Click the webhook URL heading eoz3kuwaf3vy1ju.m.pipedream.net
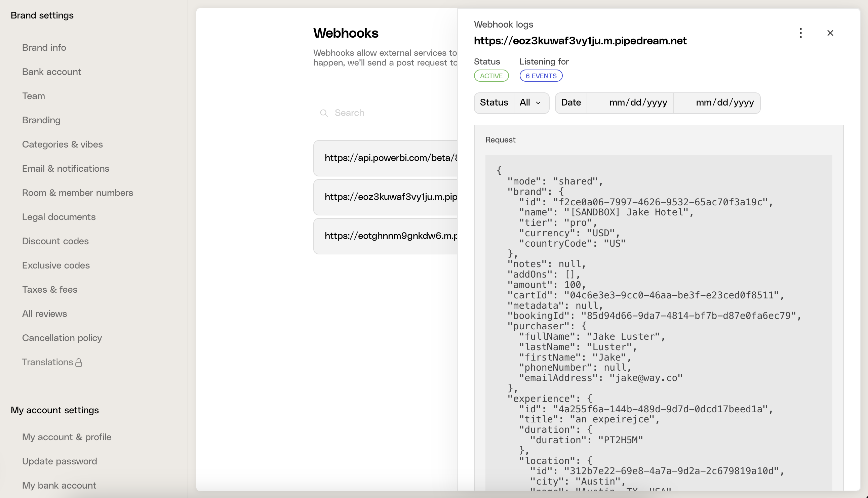 580,41
